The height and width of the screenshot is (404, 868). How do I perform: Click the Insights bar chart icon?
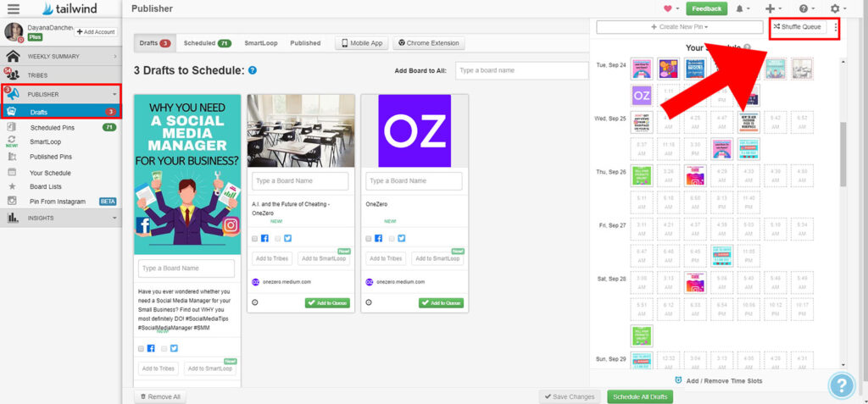pos(12,218)
